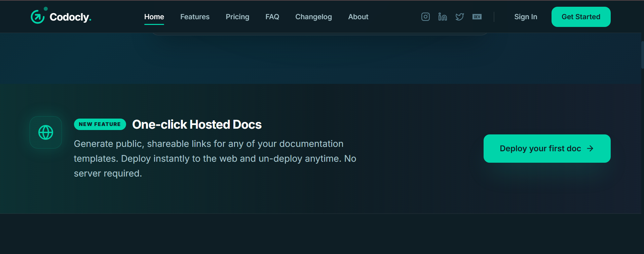Open the Features nav item
This screenshot has width=644, height=254.
[195, 17]
